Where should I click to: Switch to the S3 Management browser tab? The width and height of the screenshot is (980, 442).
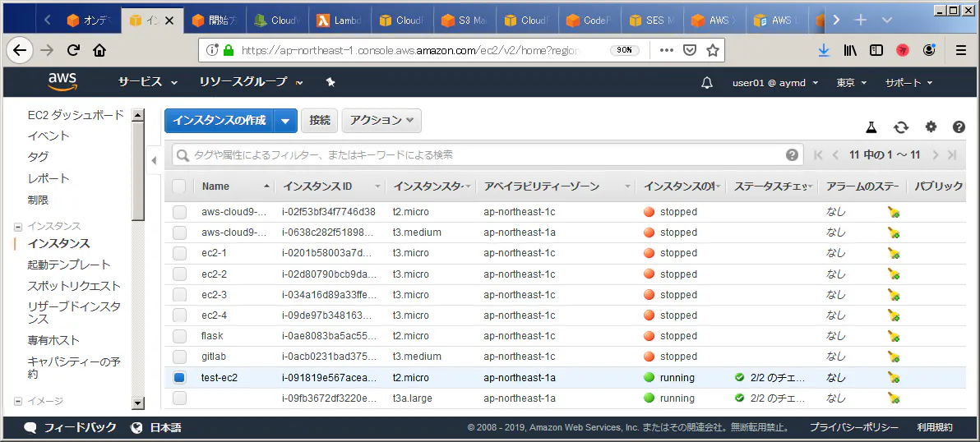coord(464,21)
